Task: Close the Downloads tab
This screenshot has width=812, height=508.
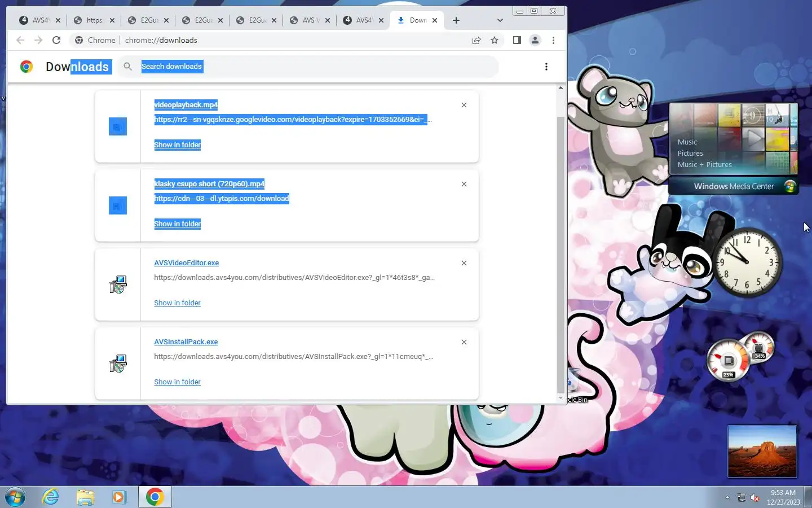Action: 435,20
